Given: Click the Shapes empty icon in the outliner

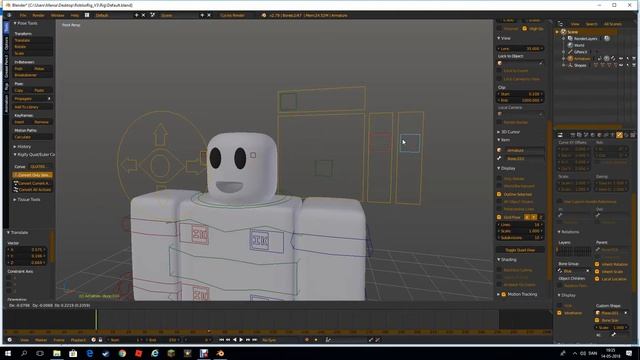Looking at the screenshot, I should [570, 65].
